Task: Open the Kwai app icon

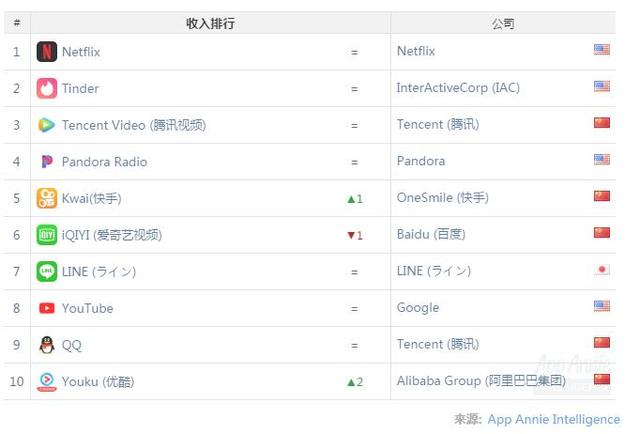Action: [47, 198]
